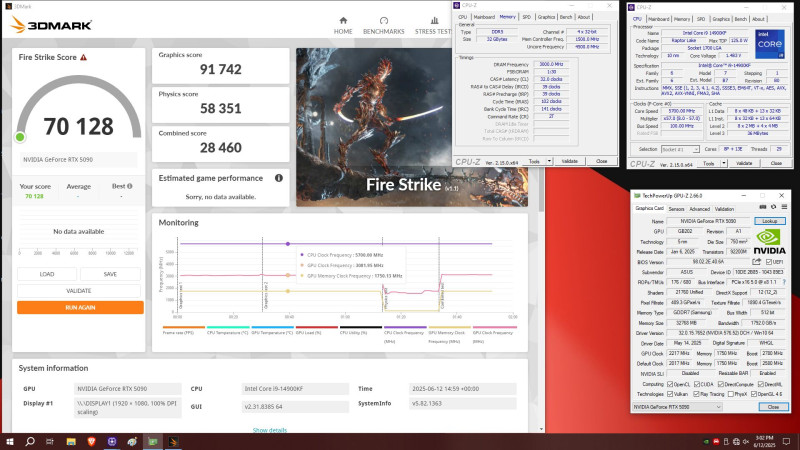800x450 pixels.
Task: Click the info icon beside Estimated game performance
Action: pyautogui.click(x=279, y=178)
